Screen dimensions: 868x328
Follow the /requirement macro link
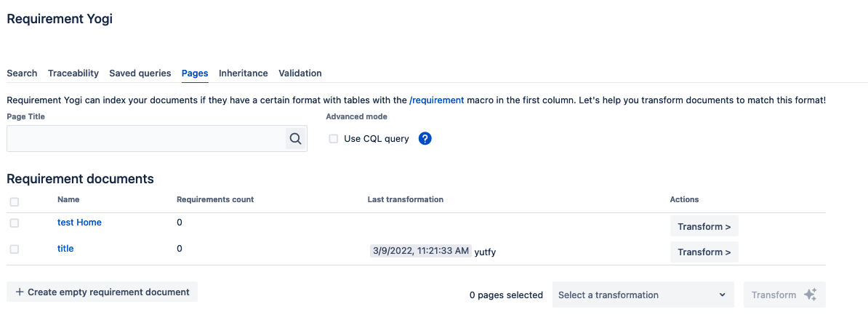tap(436, 100)
